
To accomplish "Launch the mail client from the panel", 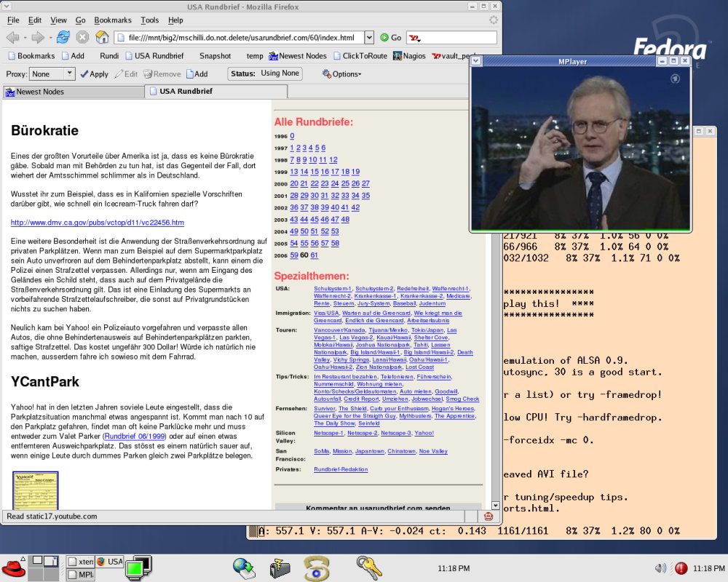I will pos(280,567).
